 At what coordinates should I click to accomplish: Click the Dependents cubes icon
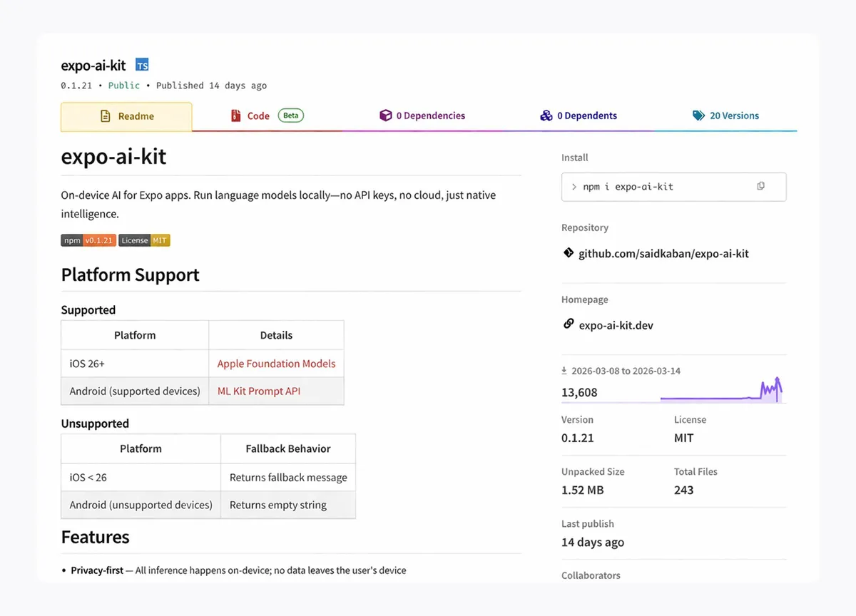pos(546,115)
